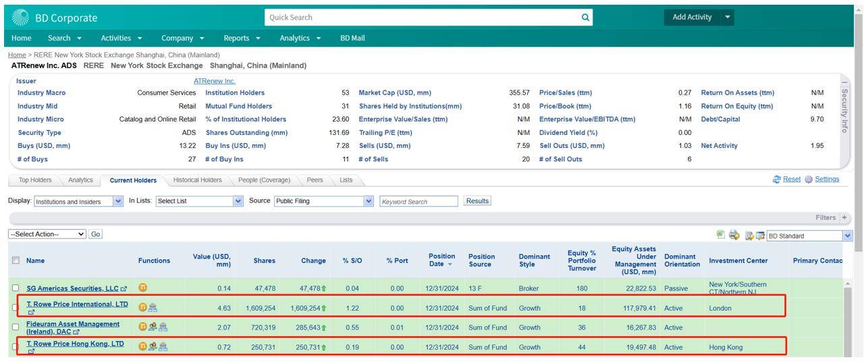The height and width of the screenshot is (364, 868).
Task: Open the T. Rowe Price International, LTD link
Action: tap(77, 304)
